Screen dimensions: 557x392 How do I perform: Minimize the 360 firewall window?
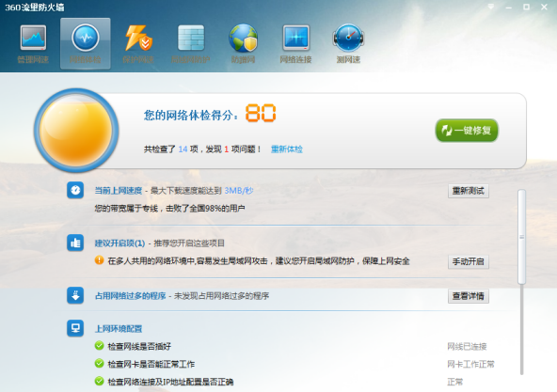pyautogui.click(x=509, y=8)
